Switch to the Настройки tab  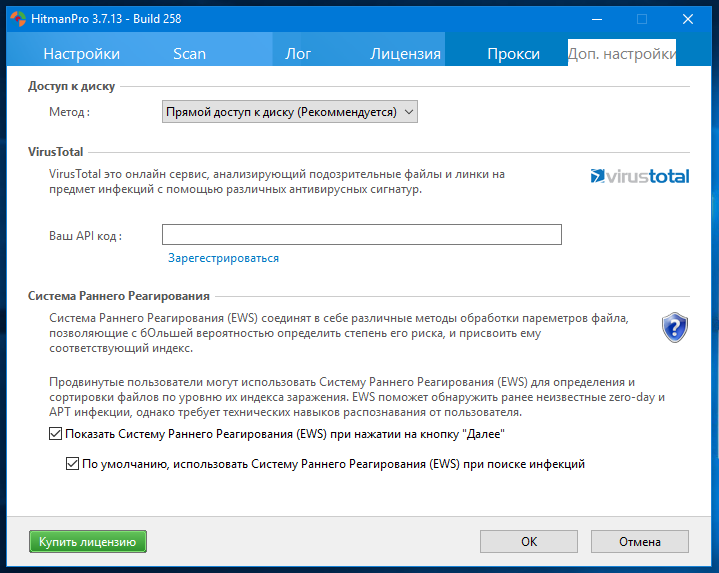click(82, 54)
